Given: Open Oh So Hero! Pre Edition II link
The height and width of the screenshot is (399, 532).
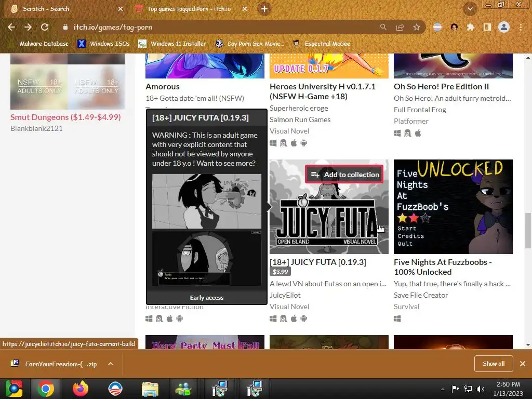Looking at the screenshot, I should tap(442, 87).
